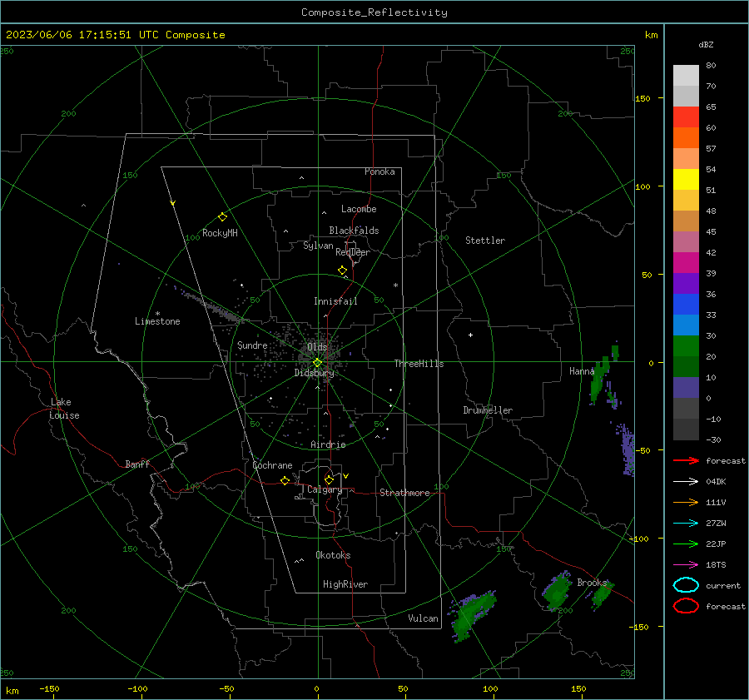Click the Stettler label
The height and width of the screenshot is (700, 749).
coord(485,241)
